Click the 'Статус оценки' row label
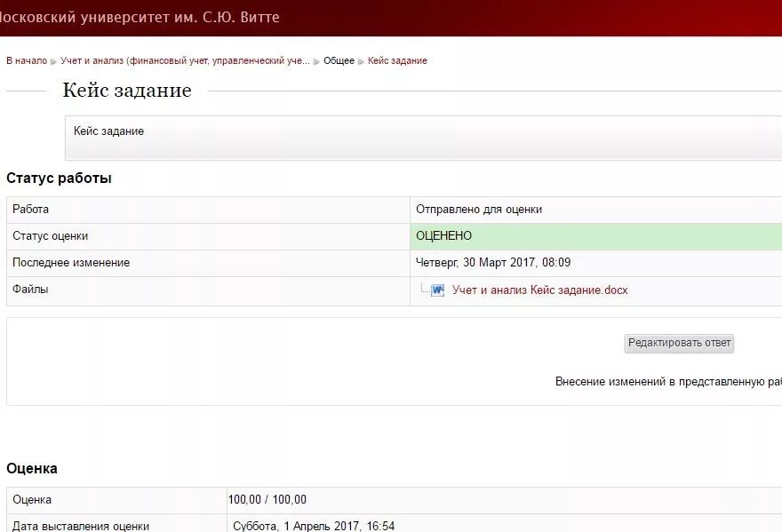The width and height of the screenshot is (782, 532). tap(50, 236)
